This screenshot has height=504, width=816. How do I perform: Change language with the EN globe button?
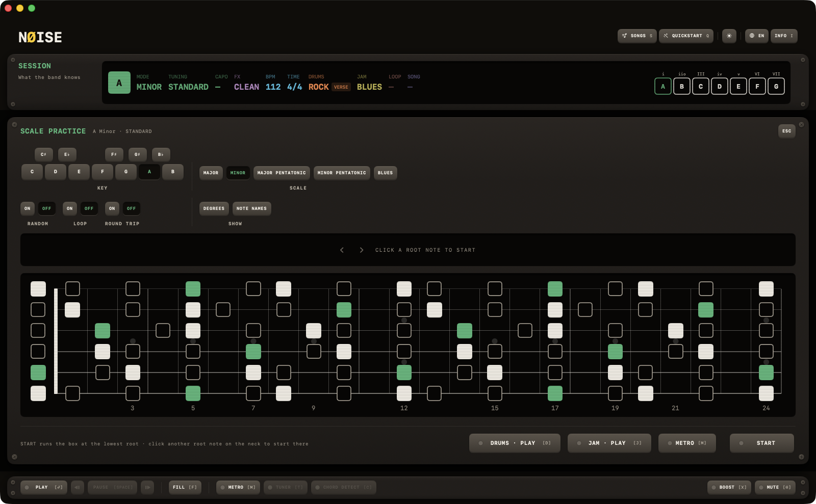click(757, 36)
